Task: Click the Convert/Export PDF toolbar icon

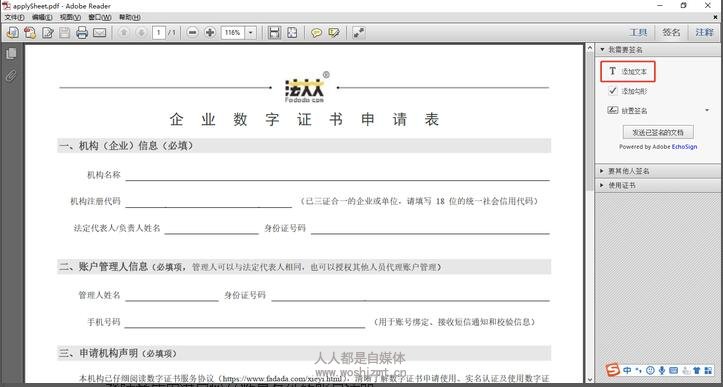Action: [x=30, y=33]
